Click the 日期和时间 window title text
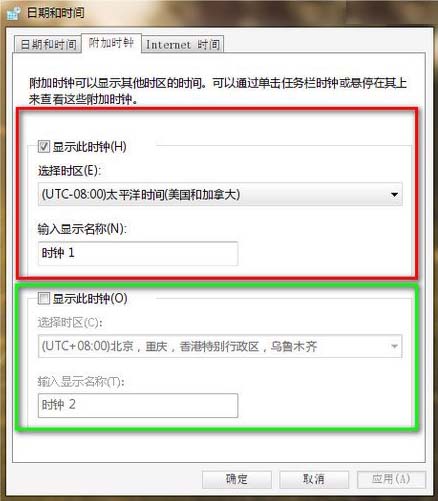This screenshot has height=501, width=438. 55,13
